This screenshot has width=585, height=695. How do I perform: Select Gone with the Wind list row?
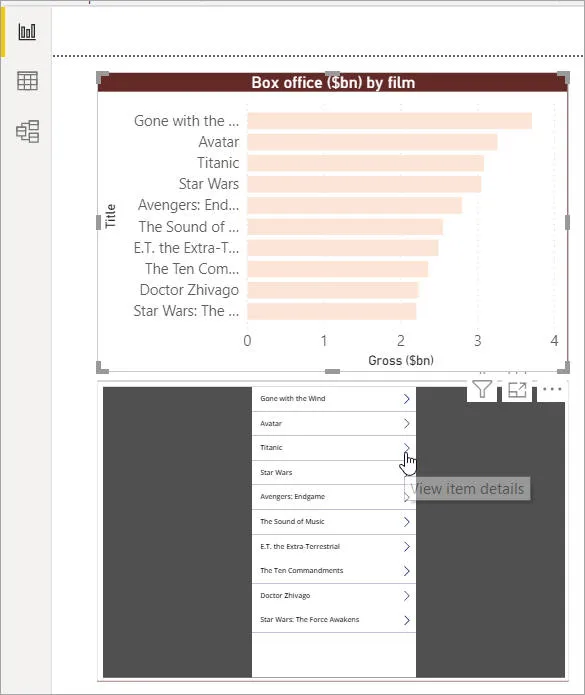[334, 399]
